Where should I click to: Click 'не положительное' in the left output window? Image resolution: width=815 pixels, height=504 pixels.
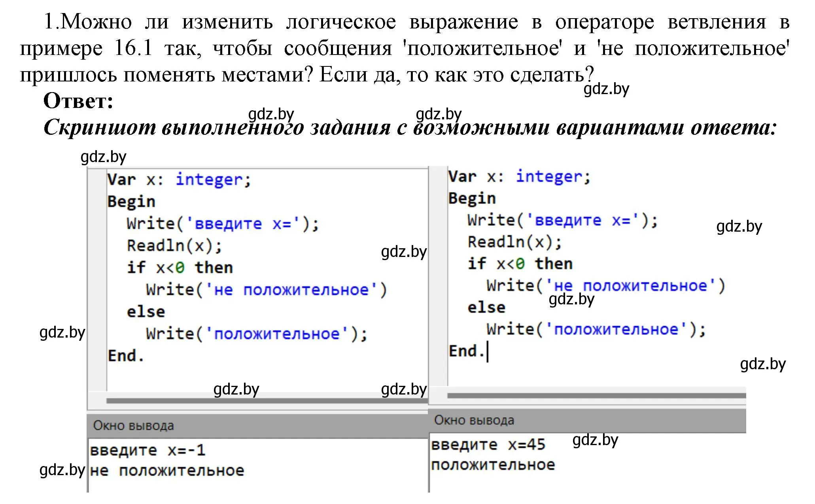(x=167, y=471)
